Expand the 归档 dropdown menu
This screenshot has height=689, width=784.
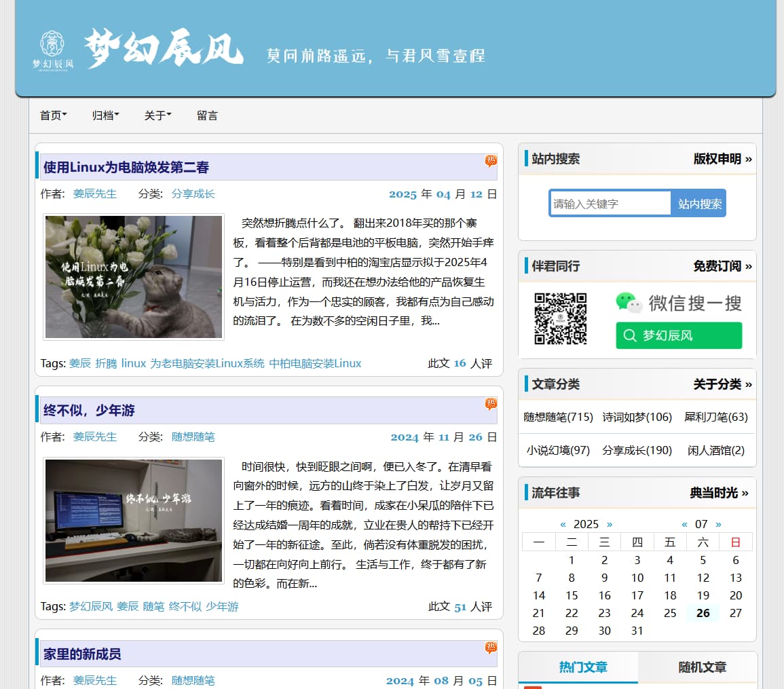click(105, 115)
